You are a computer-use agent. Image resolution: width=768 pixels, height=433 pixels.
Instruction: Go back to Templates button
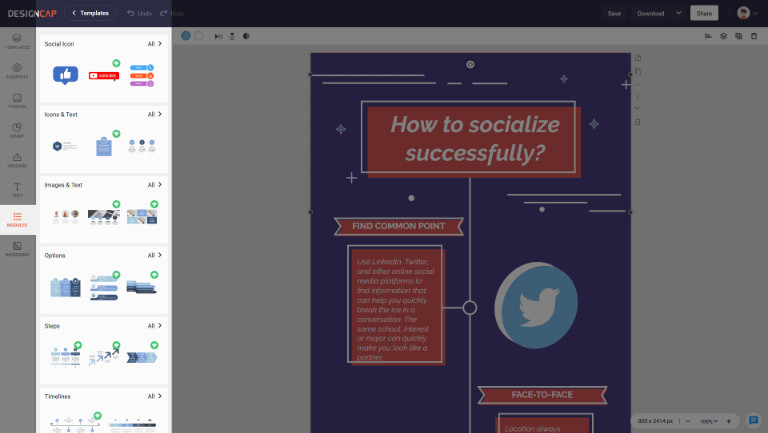(x=91, y=13)
